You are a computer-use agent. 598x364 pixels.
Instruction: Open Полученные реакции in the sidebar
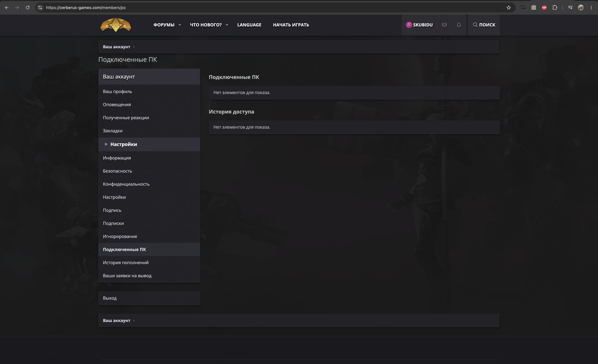pos(149,118)
